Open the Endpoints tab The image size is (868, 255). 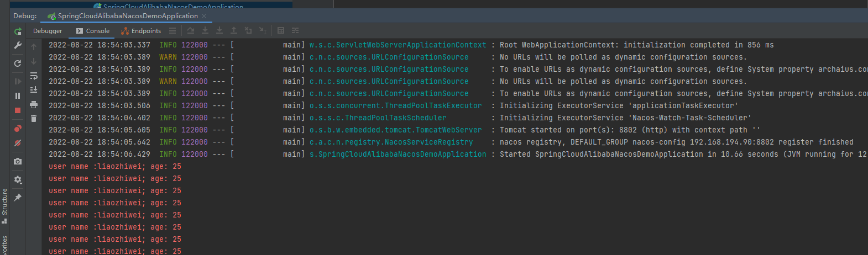pyautogui.click(x=141, y=31)
